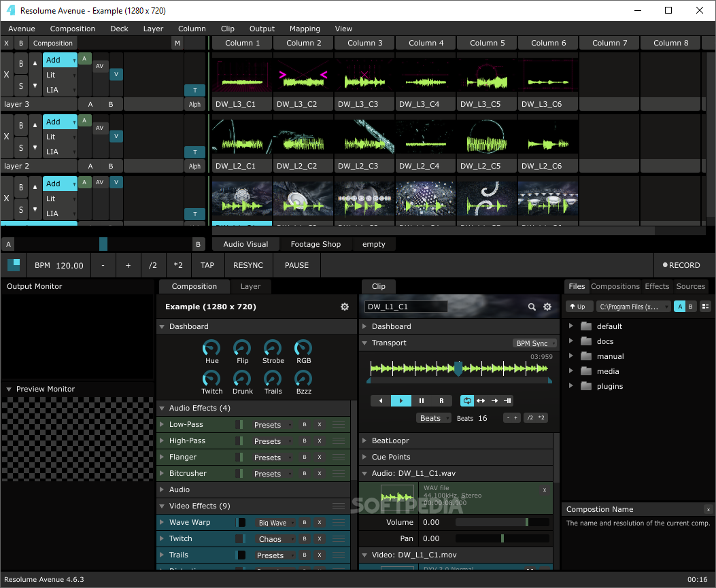The image size is (716, 588).
Task: Adjust the clip Volume slider
Action: tap(502, 522)
